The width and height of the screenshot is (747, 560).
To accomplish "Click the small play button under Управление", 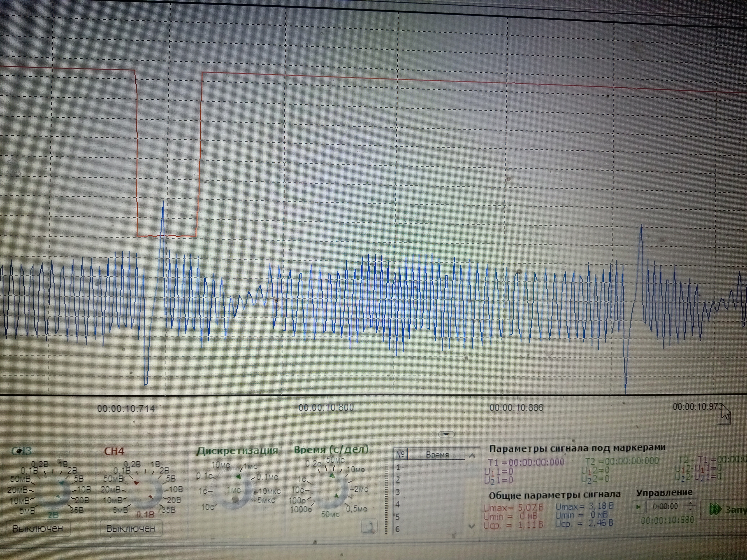I will [x=638, y=507].
